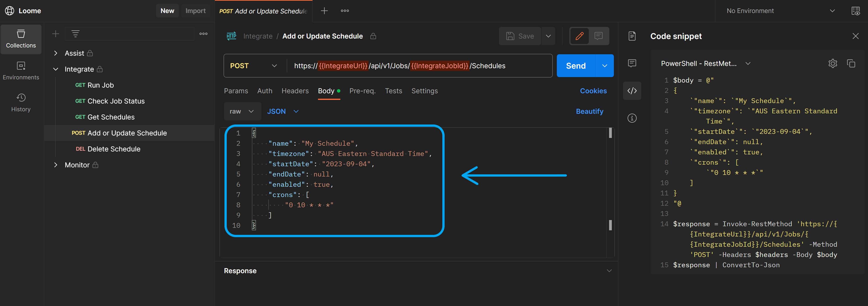Open the Environments sidebar section
The image size is (868, 306).
pyautogui.click(x=21, y=71)
